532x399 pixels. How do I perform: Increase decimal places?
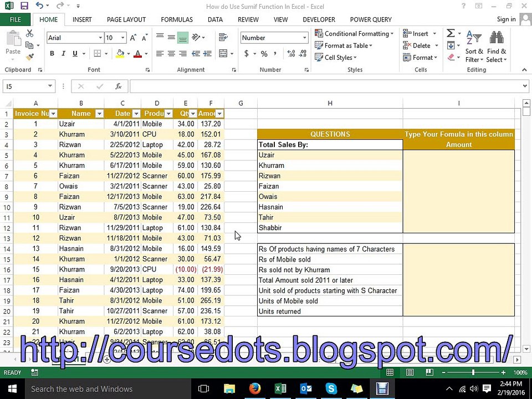pos(291,53)
